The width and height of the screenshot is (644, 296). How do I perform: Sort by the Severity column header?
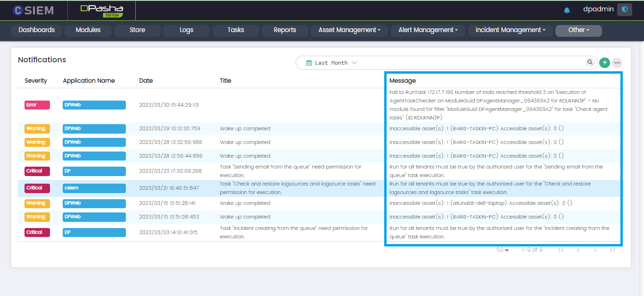click(x=36, y=81)
